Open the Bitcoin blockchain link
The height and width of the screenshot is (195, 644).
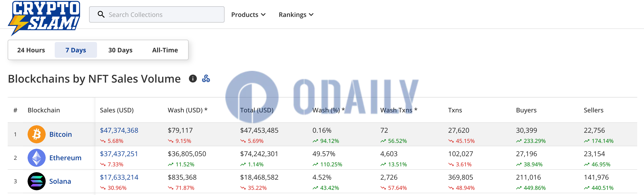pyautogui.click(x=61, y=134)
